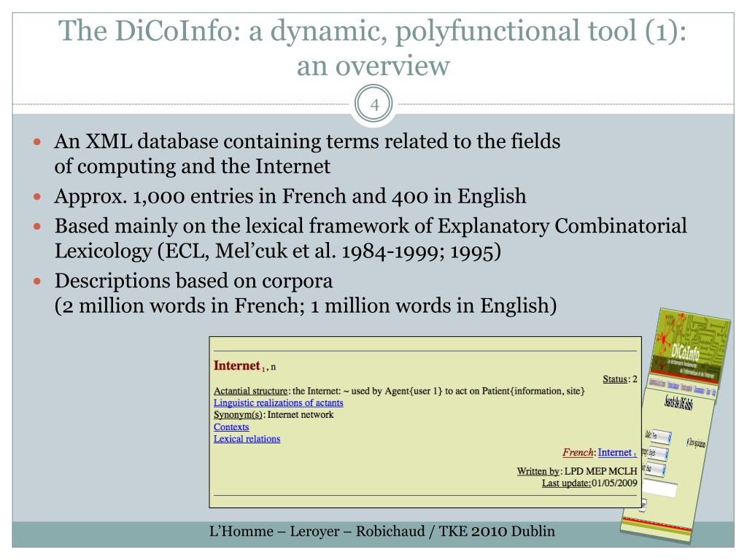Image resolution: width=747 pixels, height=560 pixels.
Task: Open the Linguistic realizations of actants link
Action: (x=278, y=402)
